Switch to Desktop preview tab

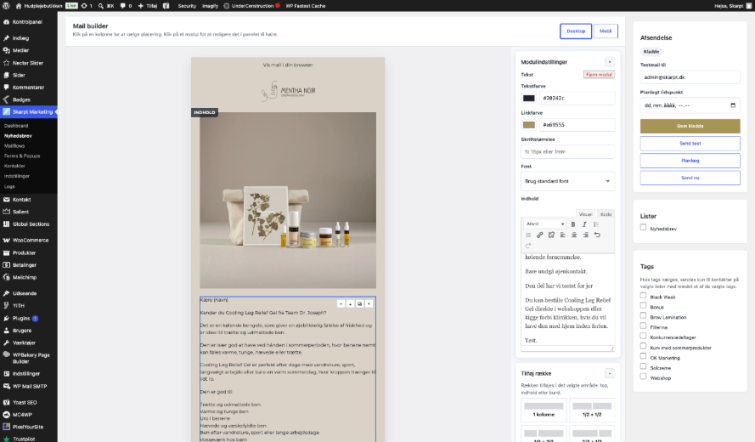tap(575, 31)
